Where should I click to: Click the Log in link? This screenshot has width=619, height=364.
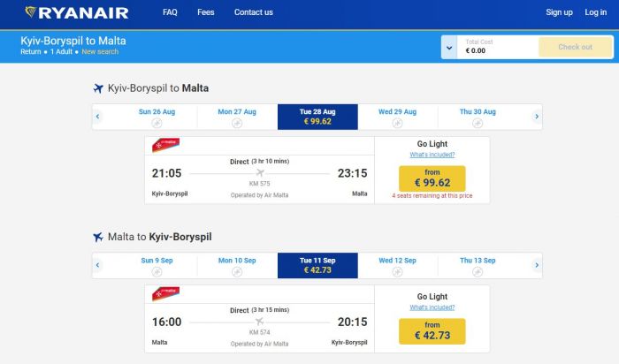pyautogui.click(x=595, y=12)
